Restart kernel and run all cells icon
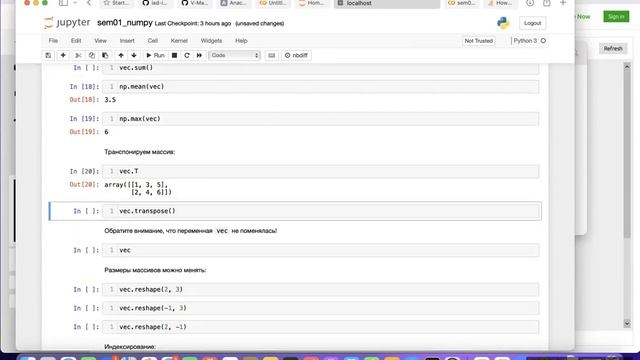640x360 pixels. [x=199, y=56]
